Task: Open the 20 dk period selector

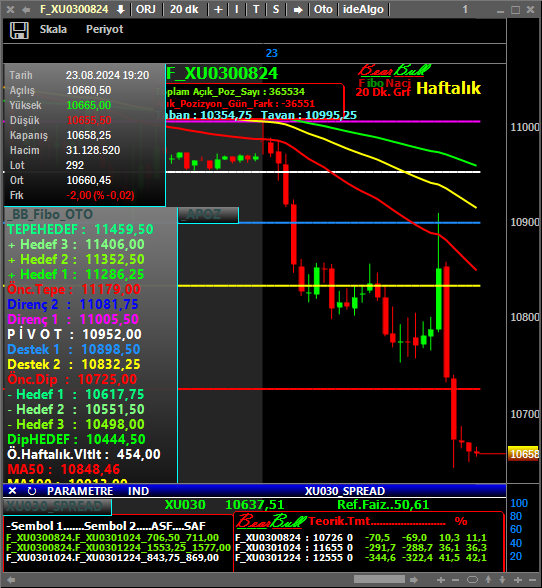Action: pos(184,9)
